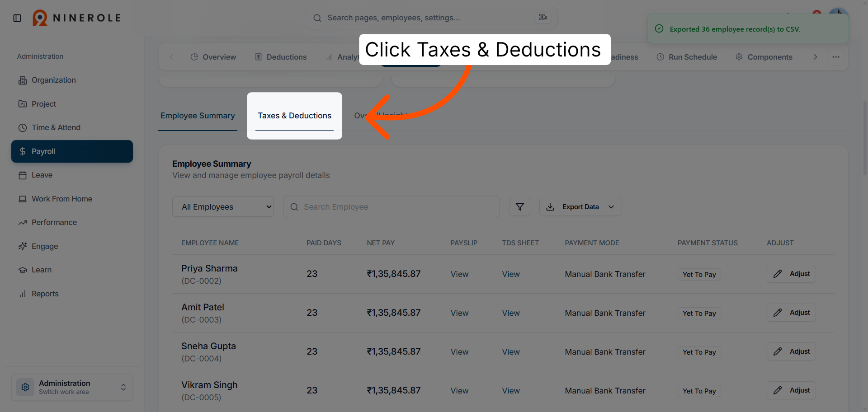Click the three-dots more options button
This screenshot has width=868, height=412.
pyautogui.click(x=835, y=57)
